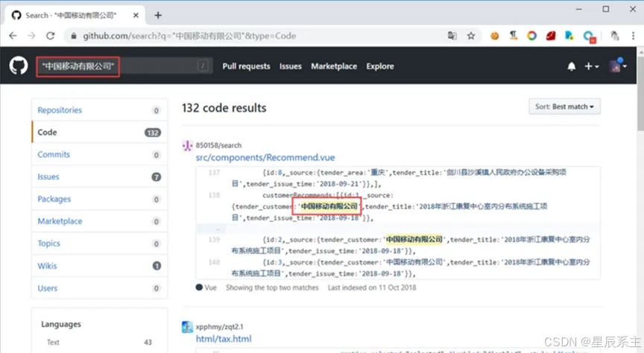Open Marketplace in the top navigation
The height and width of the screenshot is (353, 644).
tap(334, 66)
